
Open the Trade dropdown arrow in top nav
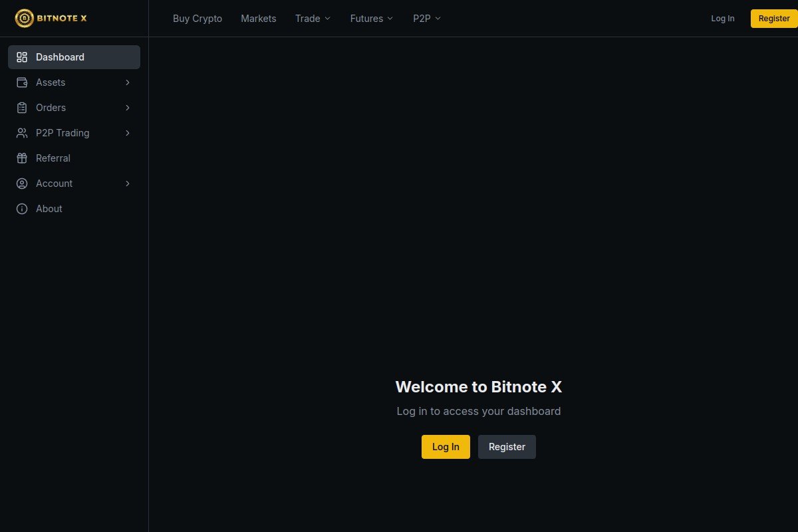(x=327, y=19)
